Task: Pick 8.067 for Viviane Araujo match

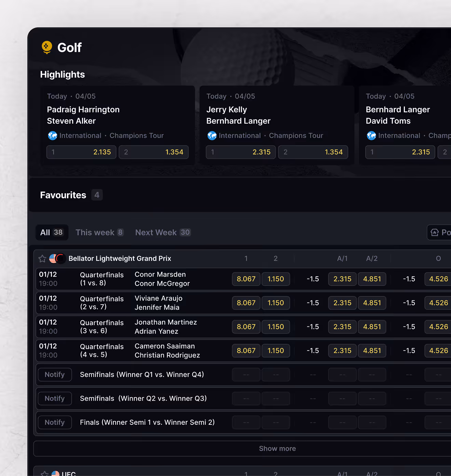Action: point(246,303)
